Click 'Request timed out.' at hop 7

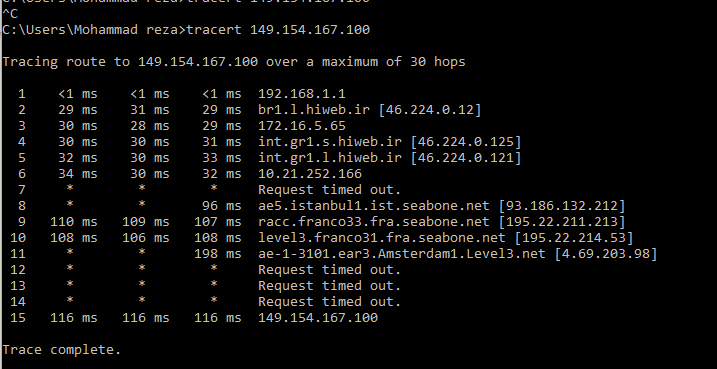pyautogui.click(x=330, y=190)
